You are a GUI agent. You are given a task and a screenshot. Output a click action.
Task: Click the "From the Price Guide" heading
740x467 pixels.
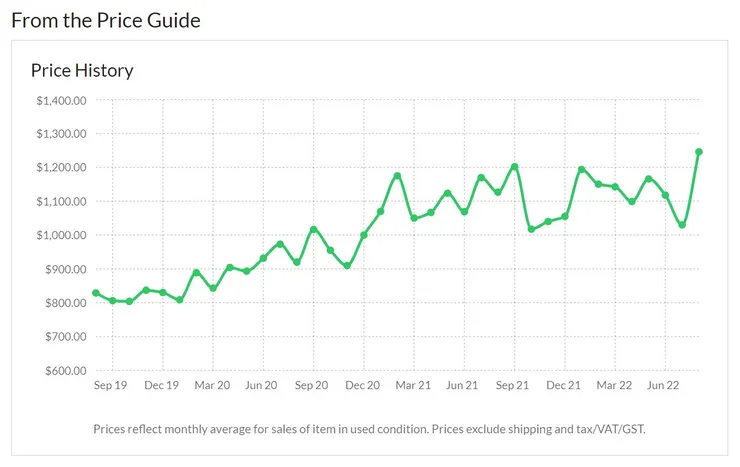106,19
